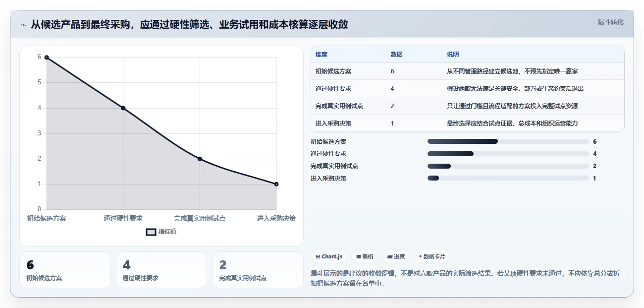Click the footnote paragraph starting 漏斗展示的是建议
Screen dimensions: 644x308
(465, 279)
